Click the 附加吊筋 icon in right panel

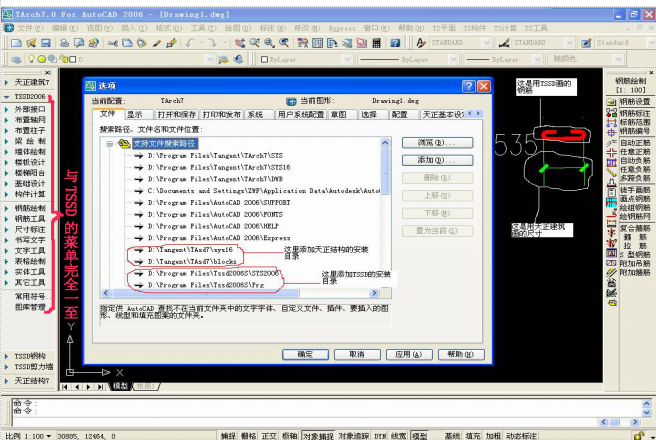pos(611,263)
